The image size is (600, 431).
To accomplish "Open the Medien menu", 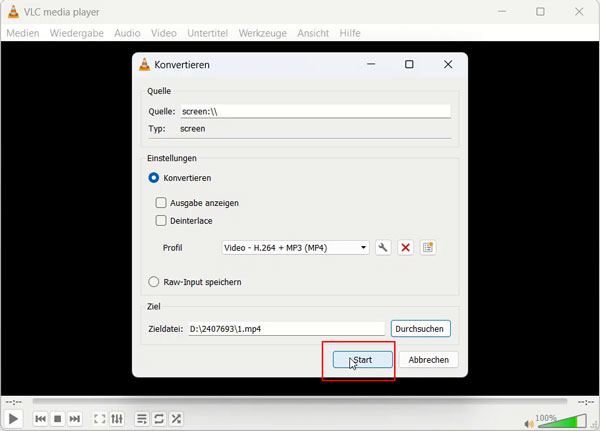I will pyautogui.click(x=23, y=33).
